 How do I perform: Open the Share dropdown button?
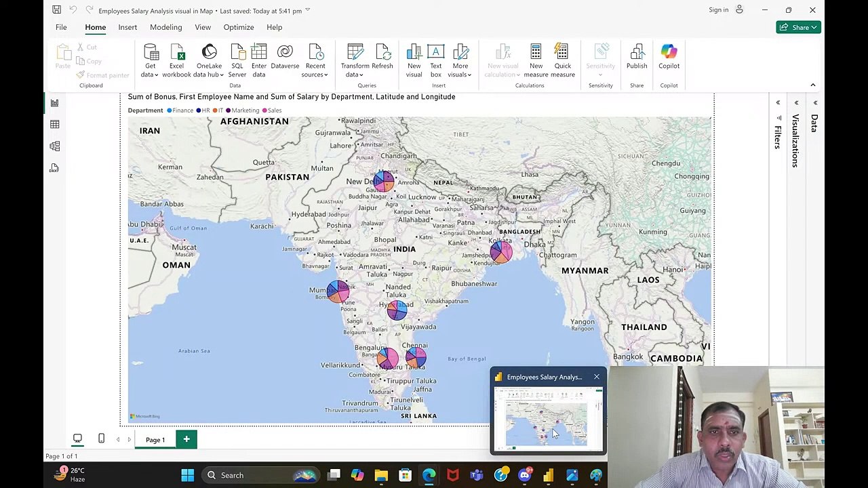point(798,27)
